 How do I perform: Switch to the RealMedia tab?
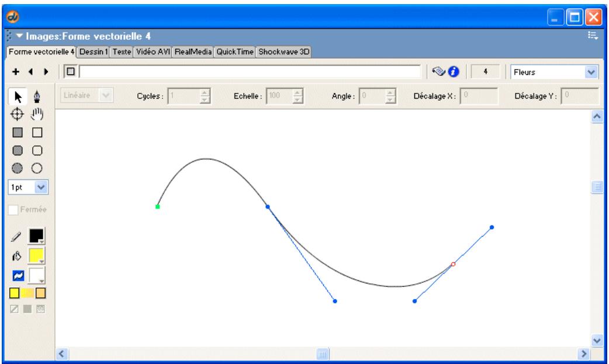click(x=193, y=51)
